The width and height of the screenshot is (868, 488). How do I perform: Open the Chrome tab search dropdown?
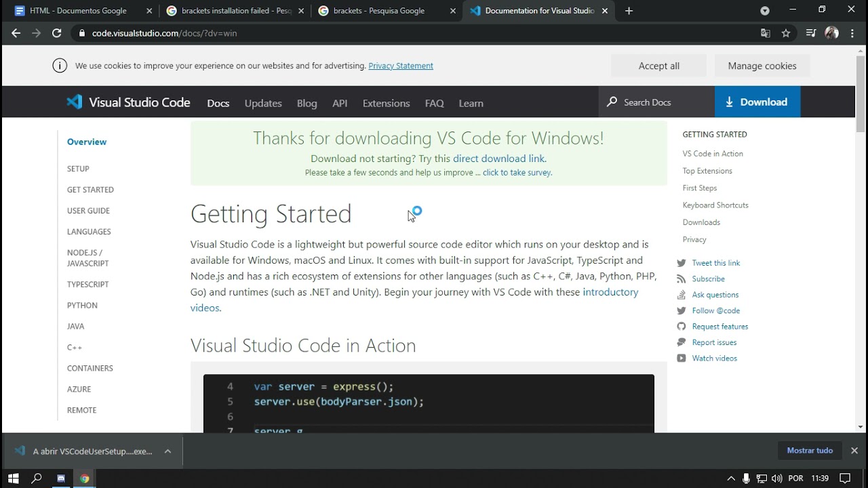click(x=765, y=11)
